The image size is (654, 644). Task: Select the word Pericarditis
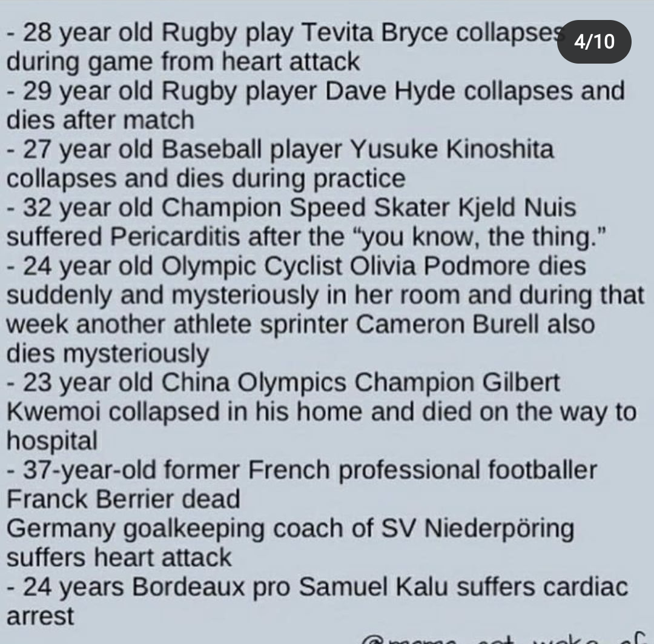click(175, 237)
